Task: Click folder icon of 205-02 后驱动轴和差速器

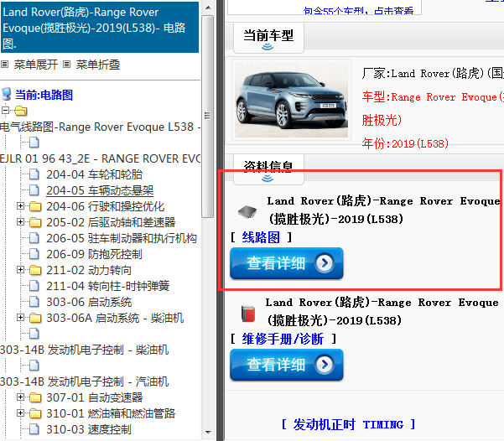Action: pyautogui.click(x=35, y=222)
